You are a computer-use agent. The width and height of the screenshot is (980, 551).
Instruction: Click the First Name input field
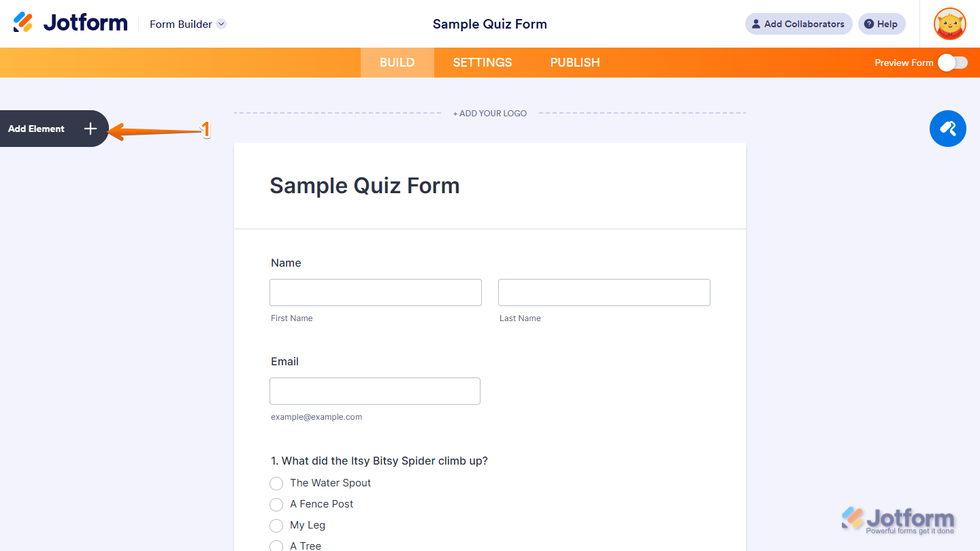[x=375, y=292]
